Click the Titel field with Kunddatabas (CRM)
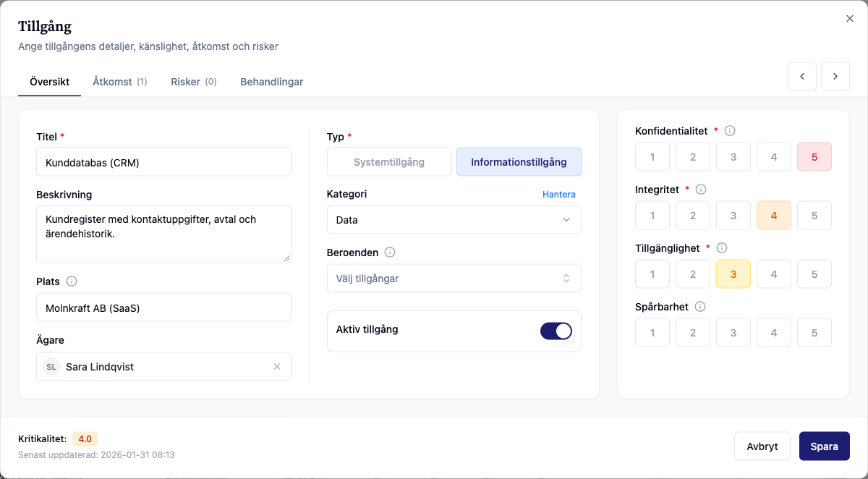 163,162
